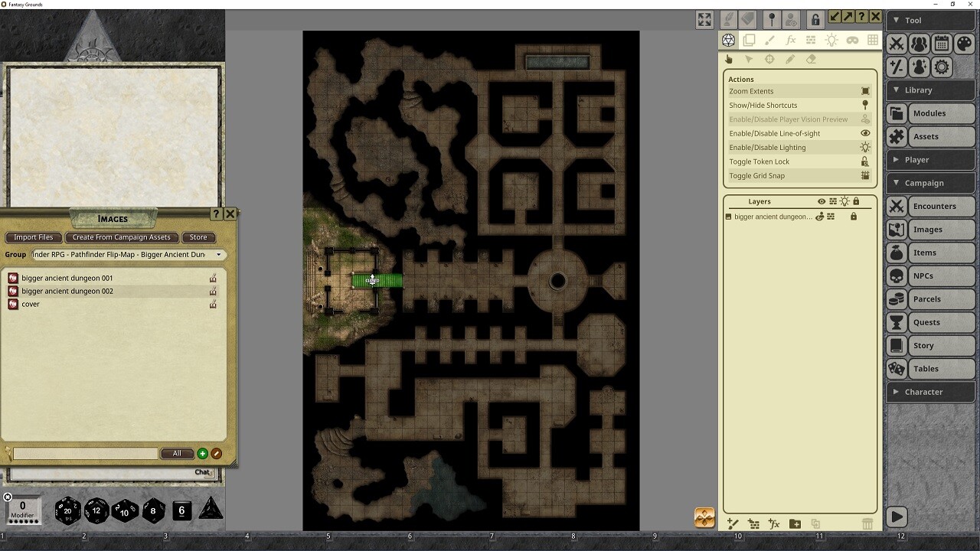The height and width of the screenshot is (551, 980).
Task: Click the Store button in Images window
Action: coord(198,237)
